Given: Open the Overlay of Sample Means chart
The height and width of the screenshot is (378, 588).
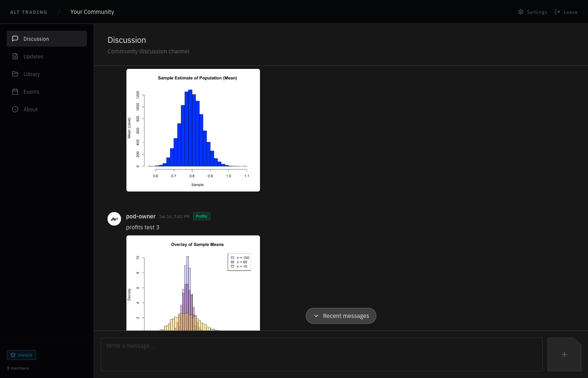Looking at the screenshot, I should click(193, 283).
